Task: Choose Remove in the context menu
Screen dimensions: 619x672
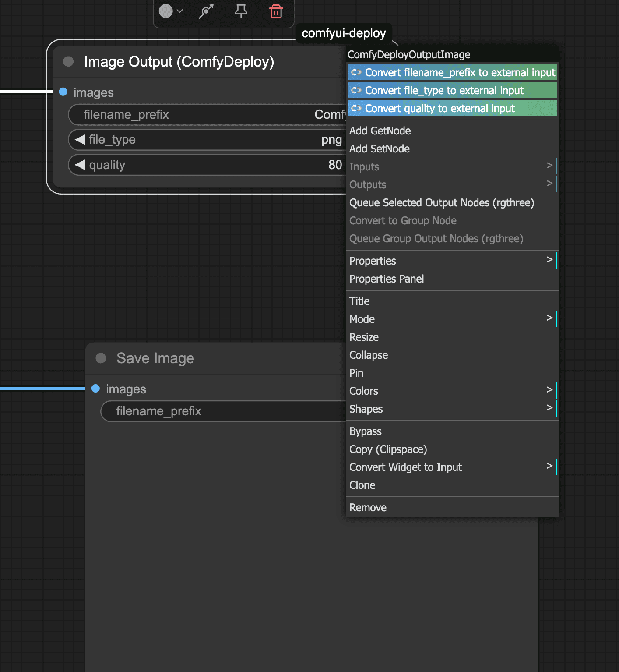Action: click(368, 507)
